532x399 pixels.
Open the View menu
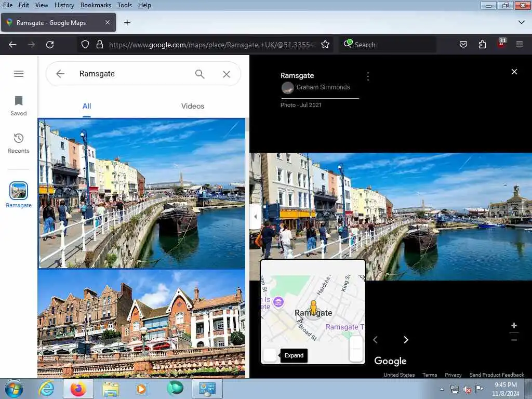click(42, 5)
